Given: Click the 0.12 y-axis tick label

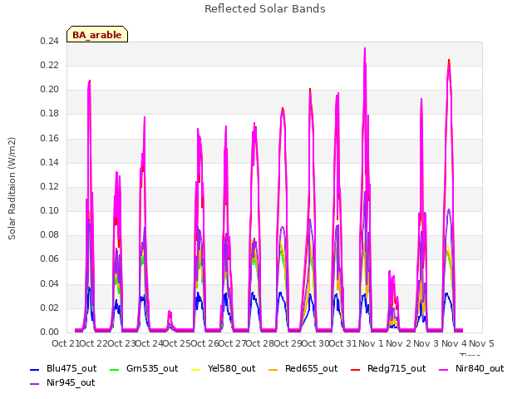Looking at the screenshot, I should [x=49, y=186].
